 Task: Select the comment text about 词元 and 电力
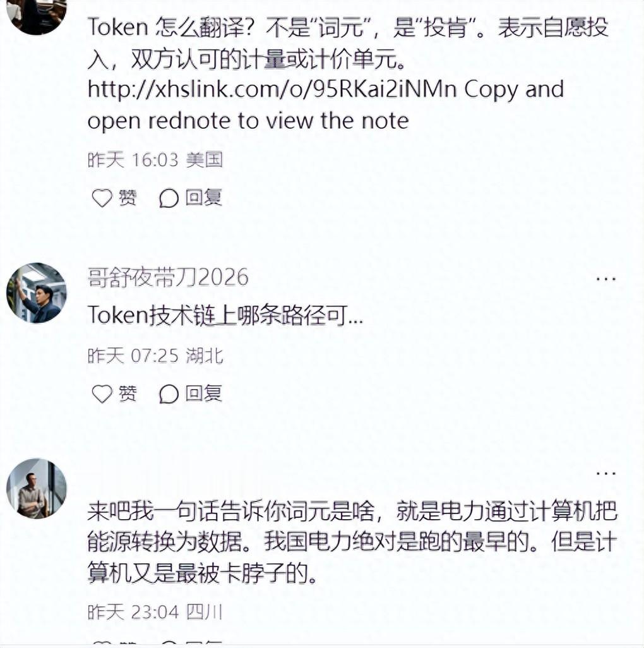point(352,542)
